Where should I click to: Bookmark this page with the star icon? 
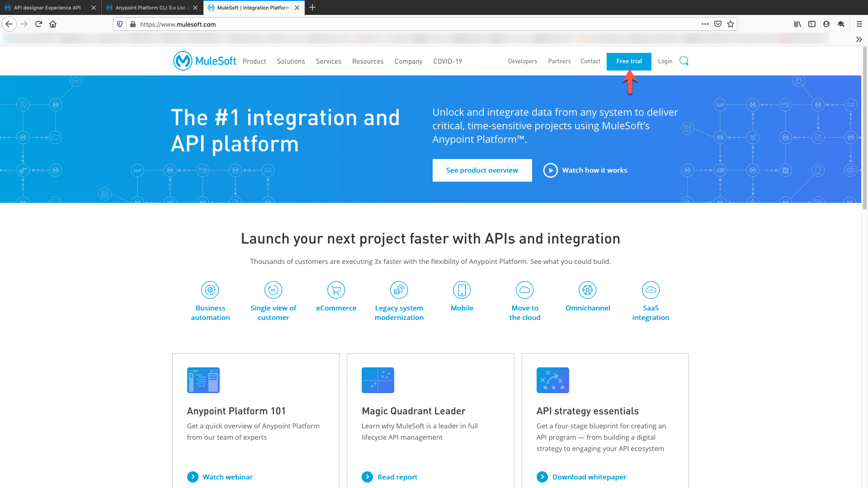tap(731, 24)
